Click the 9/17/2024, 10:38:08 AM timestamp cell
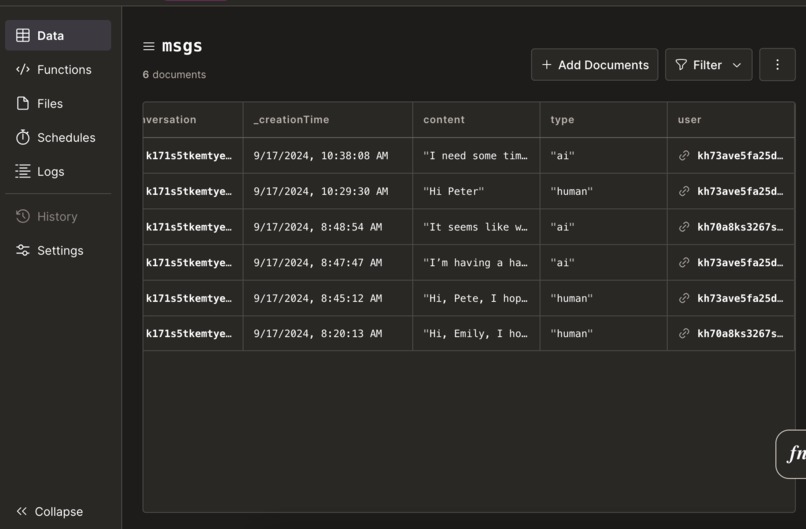806x529 pixels. pyautogui.click(x=328, y=155)
